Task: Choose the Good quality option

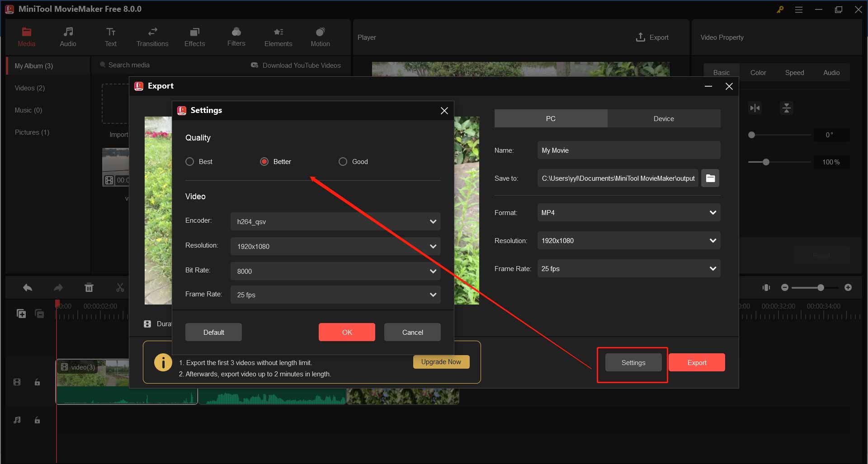Action: (343, 161)
